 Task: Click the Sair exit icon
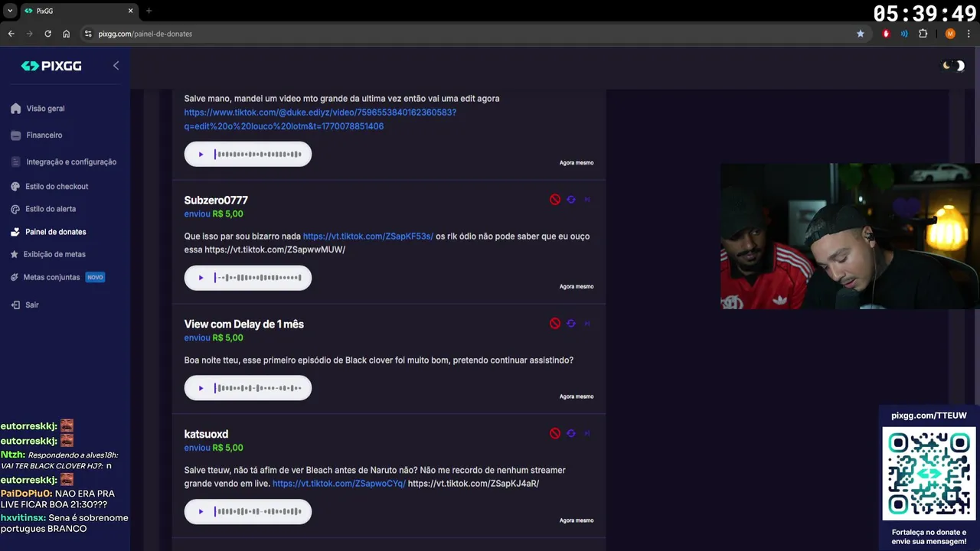[x=15, y=305]
